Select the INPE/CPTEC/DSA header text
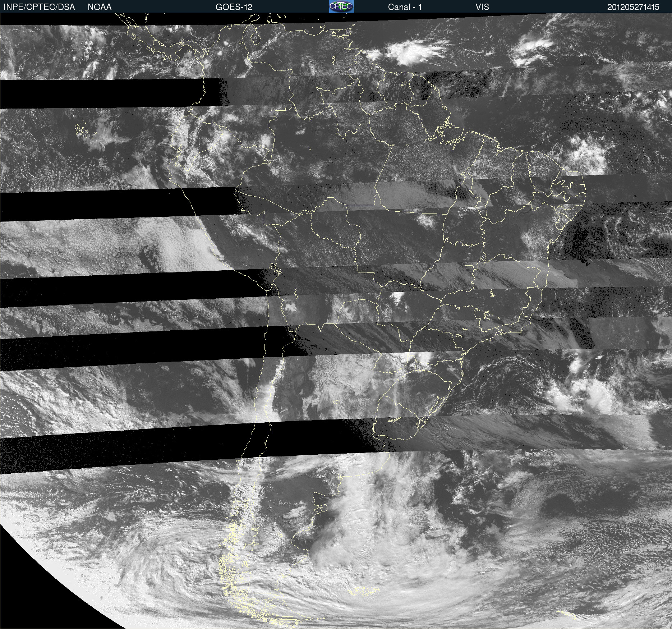The height and width of the screenshot is (629, 672). pyautogui.click(x=39, y=7)
